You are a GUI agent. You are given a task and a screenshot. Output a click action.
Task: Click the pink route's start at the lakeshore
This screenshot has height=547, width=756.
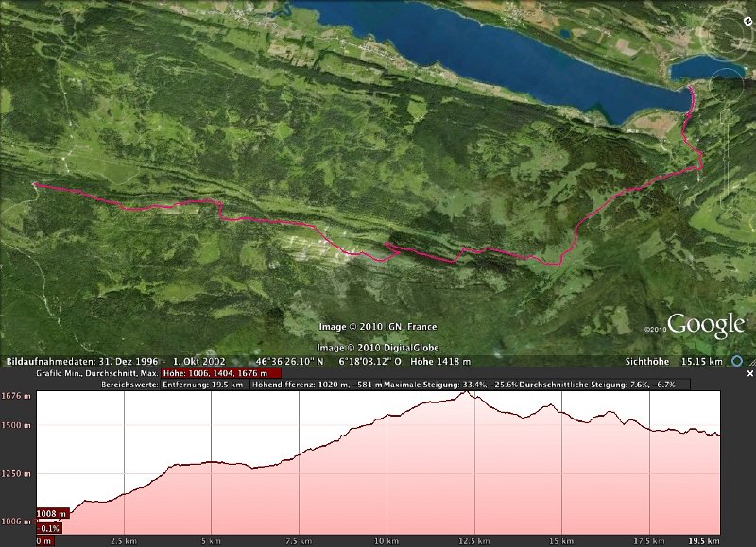click(690, 89)
